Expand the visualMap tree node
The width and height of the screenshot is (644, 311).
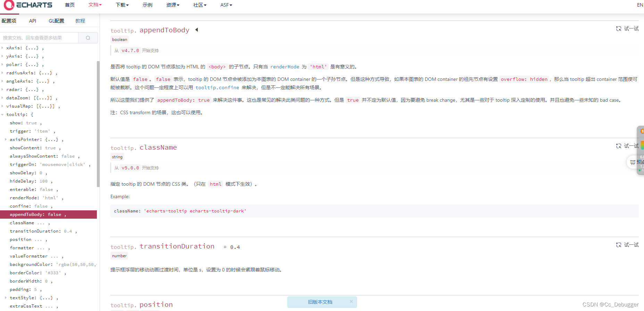tap(2, 106)
